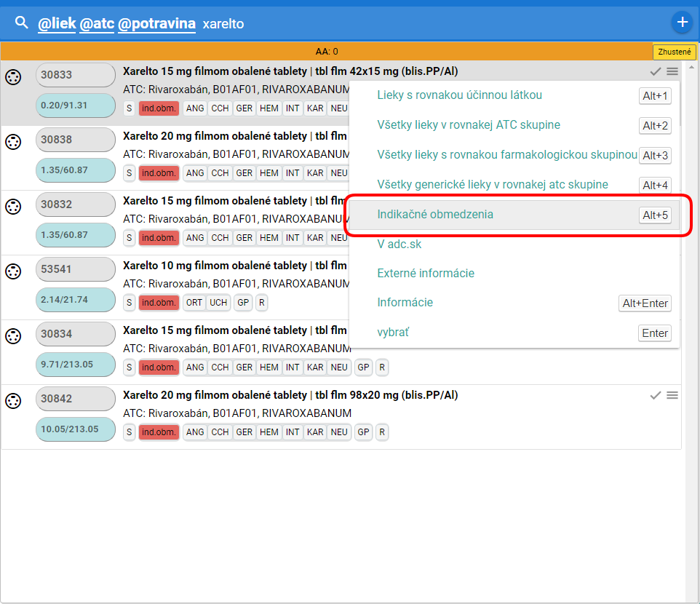The image size is (700, 604).
Task: Click the pill icon for drug 53541
Action: tap(13, 271)
